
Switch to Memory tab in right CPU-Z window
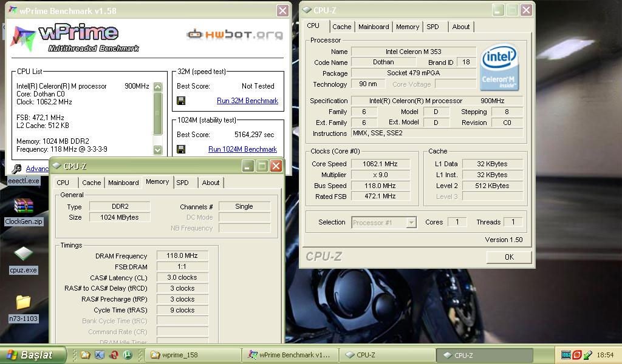pyautogui.click(x=408, y=27)
